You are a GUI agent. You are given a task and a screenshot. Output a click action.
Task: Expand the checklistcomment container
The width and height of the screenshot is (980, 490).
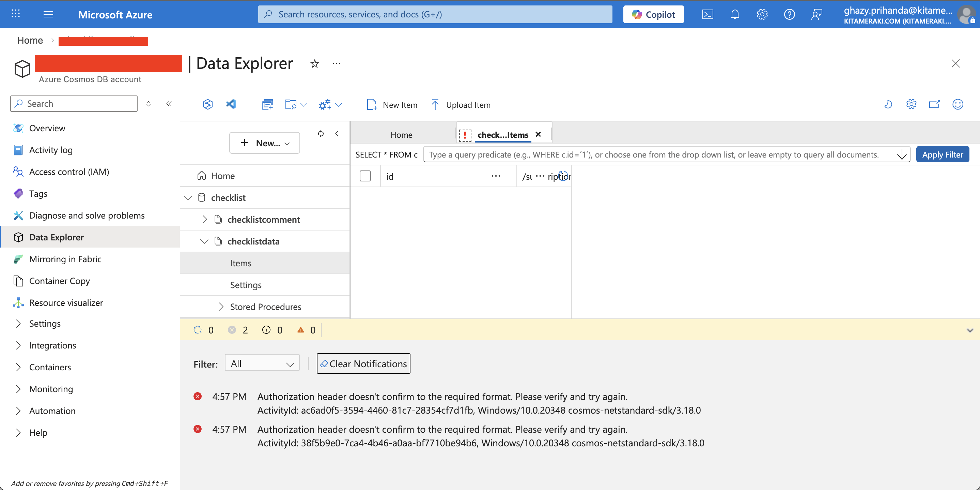point(205,219)
